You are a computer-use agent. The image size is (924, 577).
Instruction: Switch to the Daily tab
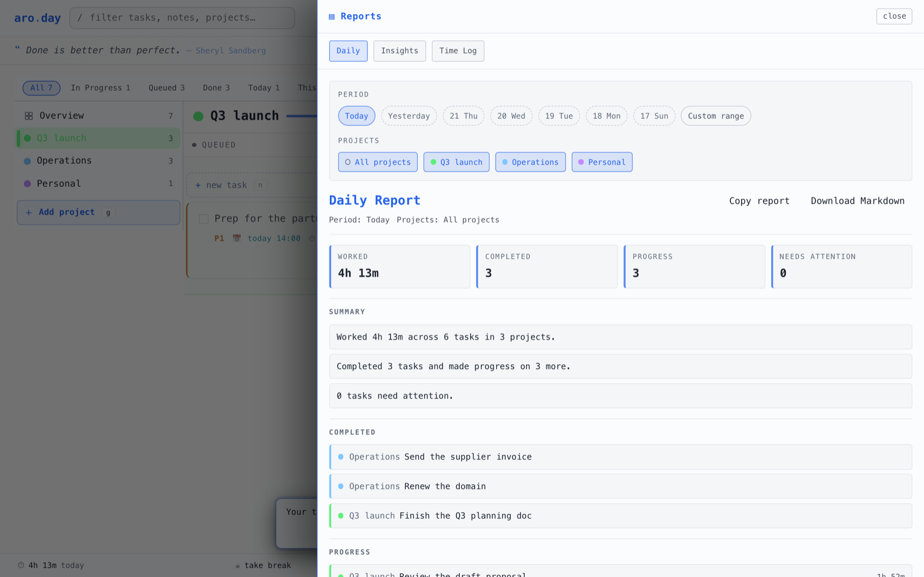pos(348,51)
